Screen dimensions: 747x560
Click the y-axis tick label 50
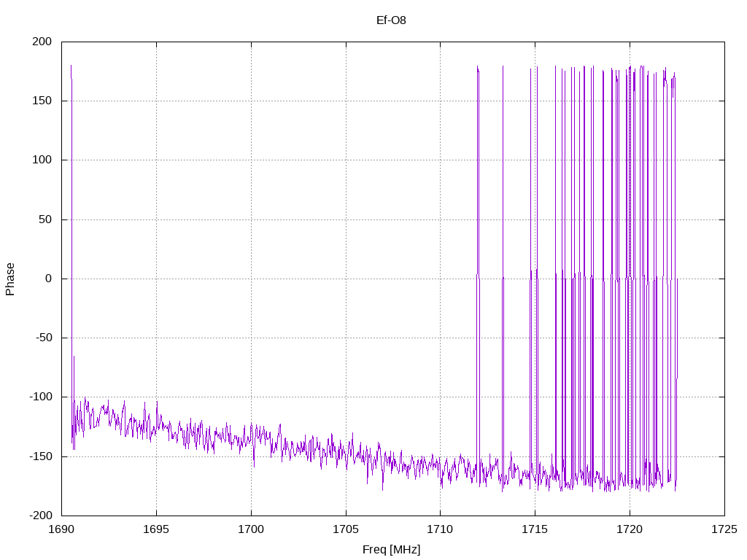[x=45, y=219]
